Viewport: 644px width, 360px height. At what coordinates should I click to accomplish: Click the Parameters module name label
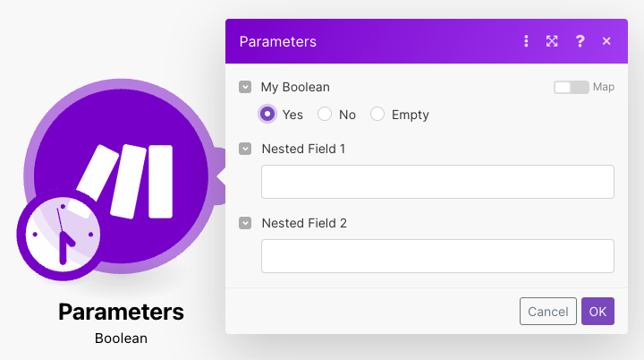click(x=121, y=312)
